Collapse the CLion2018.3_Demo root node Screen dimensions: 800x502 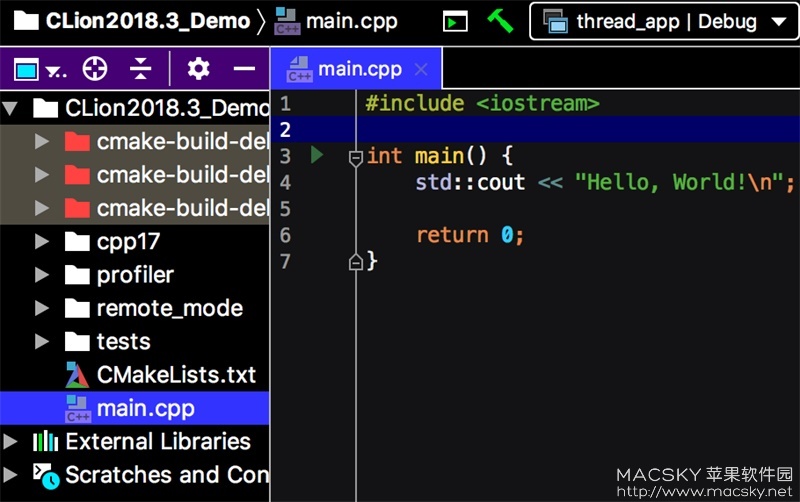[10, 108]
